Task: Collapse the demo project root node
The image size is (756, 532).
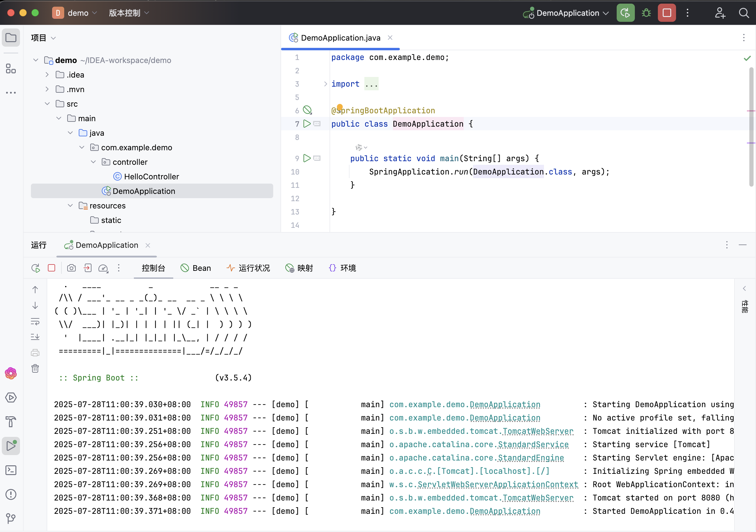Action: [x=35, y=60]
